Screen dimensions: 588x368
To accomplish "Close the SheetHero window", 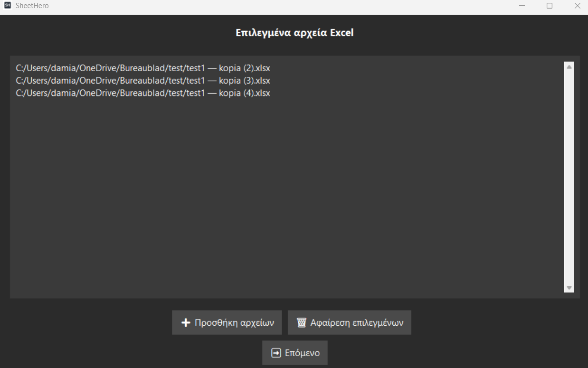I will coord(577,6).
